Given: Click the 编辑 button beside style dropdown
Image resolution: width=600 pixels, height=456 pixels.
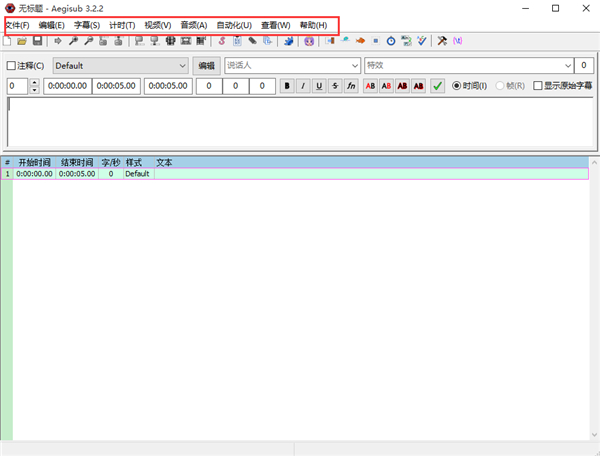Looking at the screenshot, I should coord(206,66).
